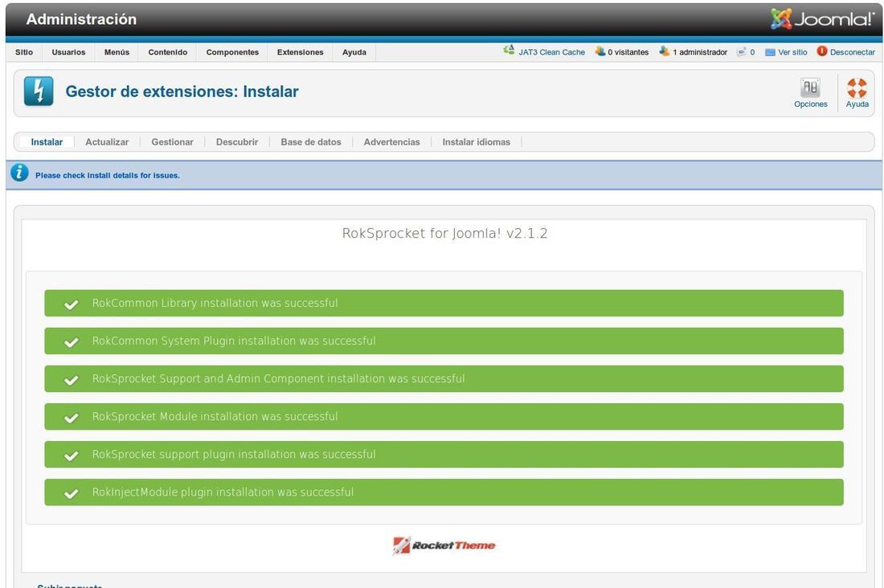Open the Menús menu
The width and height of the screenshot is (884, 588).
[117, 52]
